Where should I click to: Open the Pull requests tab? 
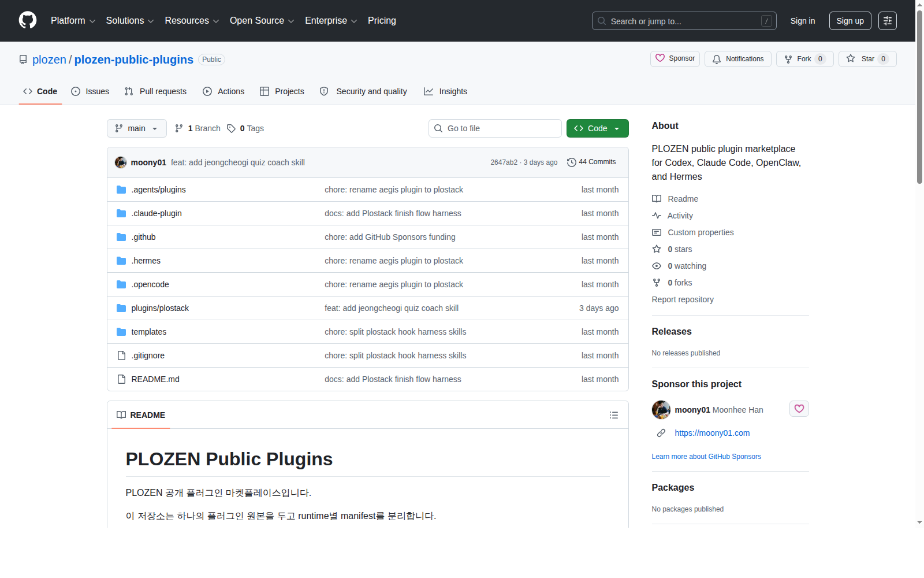tap(155, 91)
